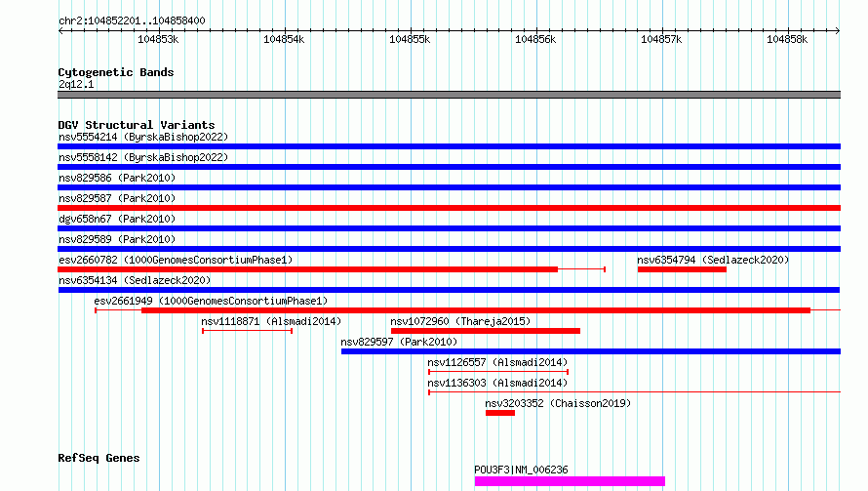Open variant nsv829587 (Park2010) label
The width and height of the screenshot is (868, 491).
tap(117, 198)
